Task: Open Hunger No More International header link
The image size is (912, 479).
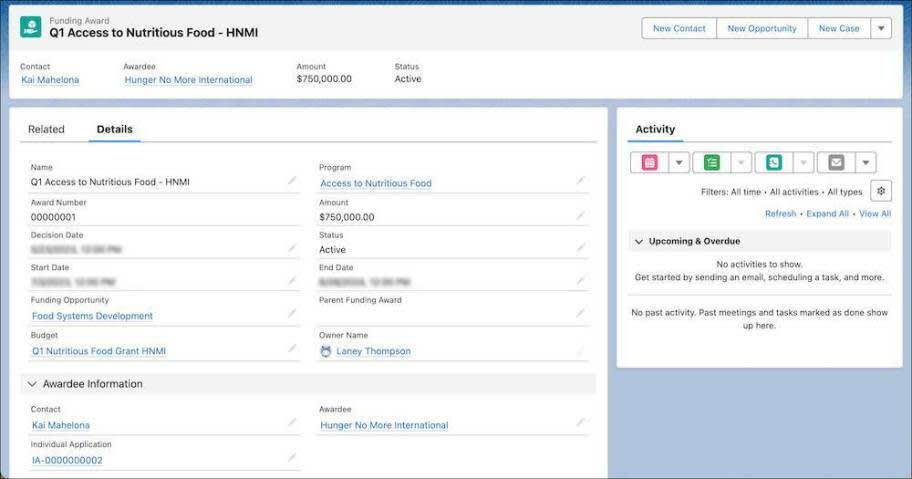Action: 188,80
